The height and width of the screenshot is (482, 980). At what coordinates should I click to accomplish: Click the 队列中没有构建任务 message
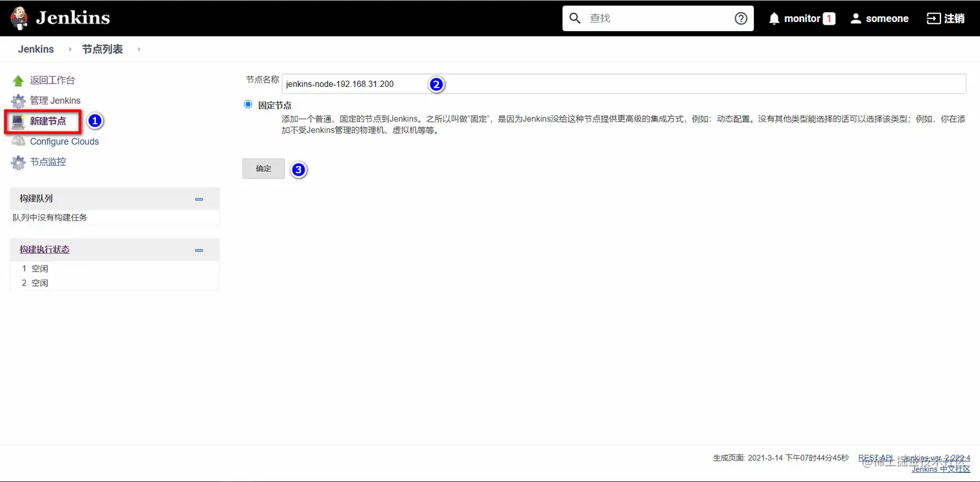pyautogui.click(x=50, y=217)
